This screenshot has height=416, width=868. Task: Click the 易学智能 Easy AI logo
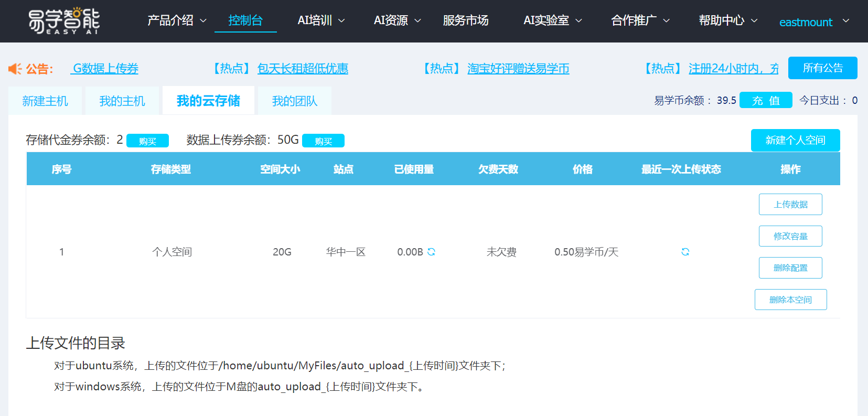point(64,22)
